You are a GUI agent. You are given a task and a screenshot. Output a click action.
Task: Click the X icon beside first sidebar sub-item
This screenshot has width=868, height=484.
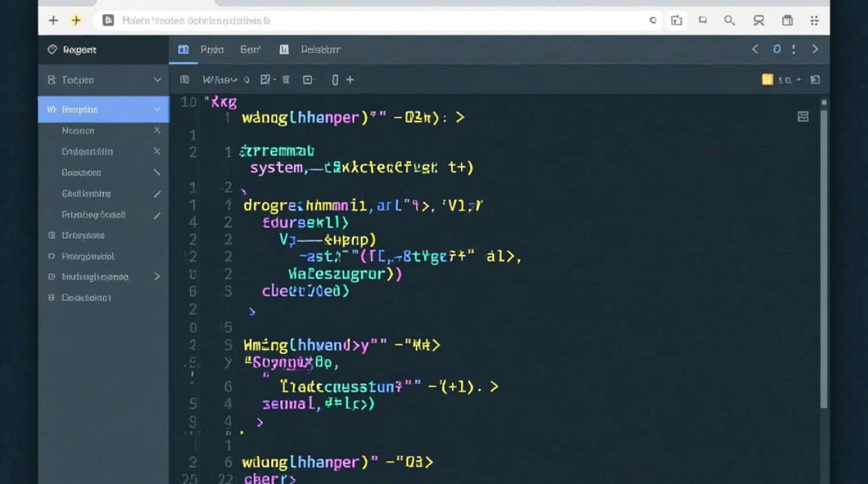[157, 130]
